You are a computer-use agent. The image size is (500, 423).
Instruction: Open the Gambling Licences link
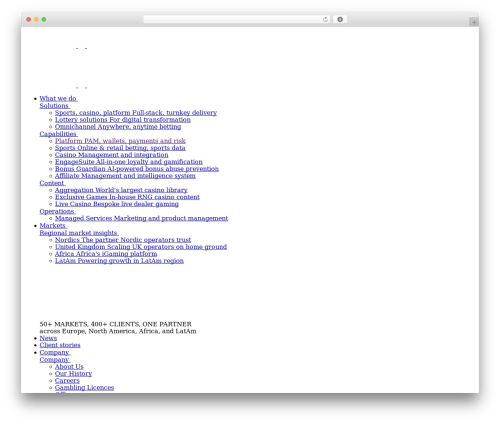coord(84,388)
